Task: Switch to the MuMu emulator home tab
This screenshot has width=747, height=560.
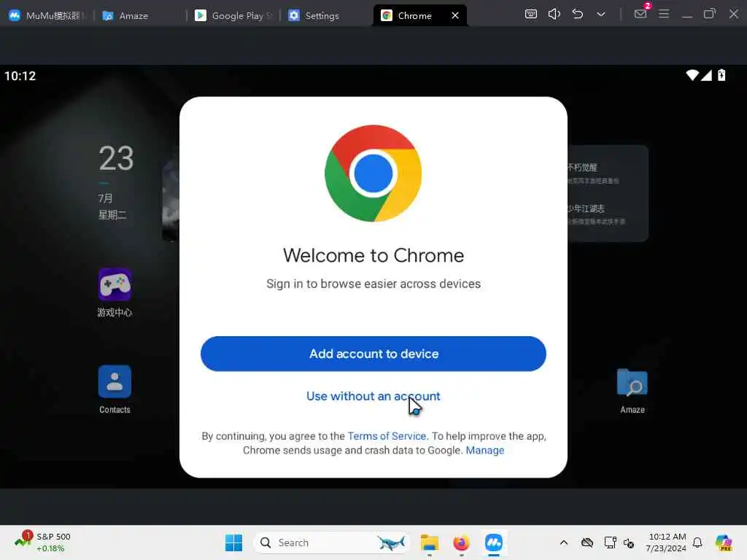Action: point(47,15)
